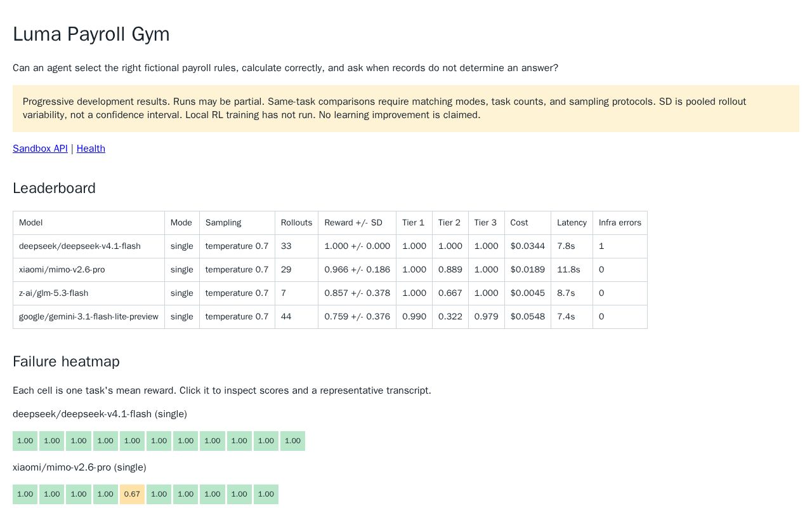Select the Rollouts column header
Viewport: 812px width, 508px height.
point(297,223)
